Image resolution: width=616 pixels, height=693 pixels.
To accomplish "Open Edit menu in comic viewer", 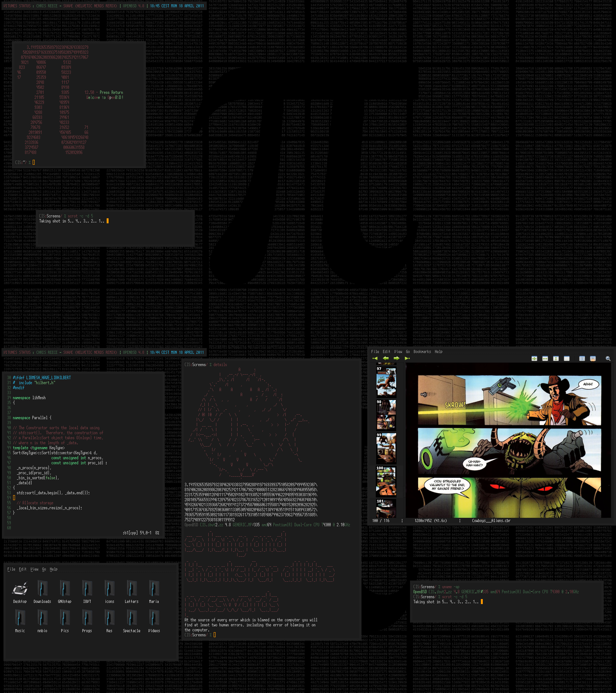I will pos(387,352).
